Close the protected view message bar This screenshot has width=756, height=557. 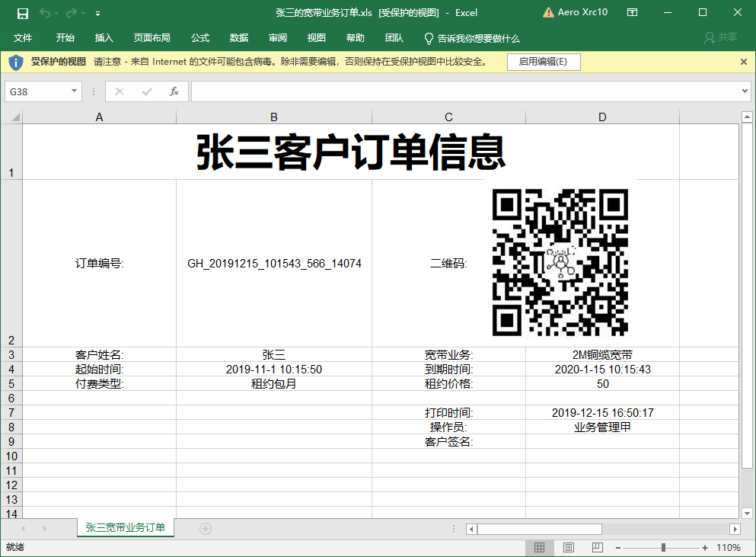click(x=744, y=62)
